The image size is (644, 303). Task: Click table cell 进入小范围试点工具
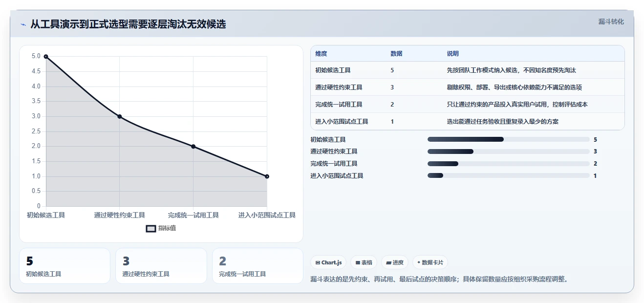(x=342, y=122)
